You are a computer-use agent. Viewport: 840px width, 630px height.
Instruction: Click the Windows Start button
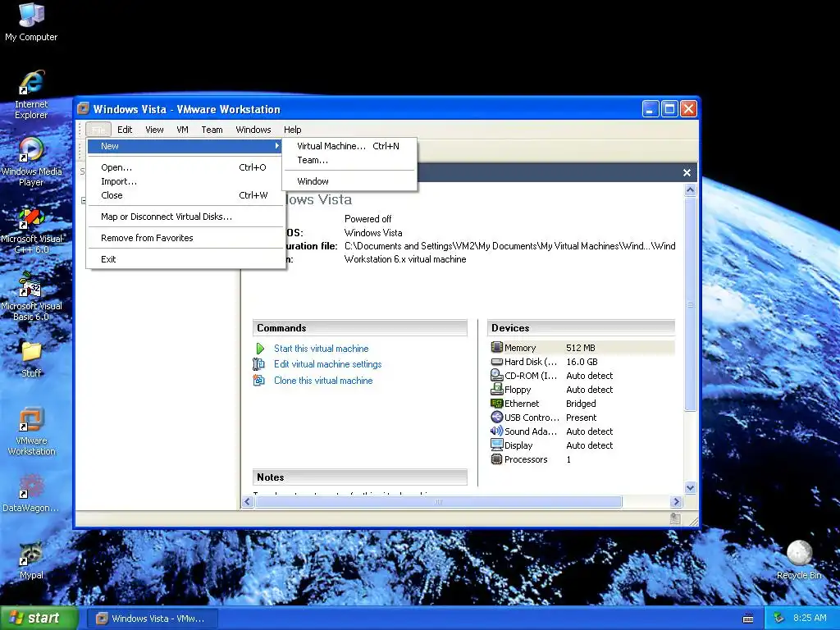tap(39, 618)
